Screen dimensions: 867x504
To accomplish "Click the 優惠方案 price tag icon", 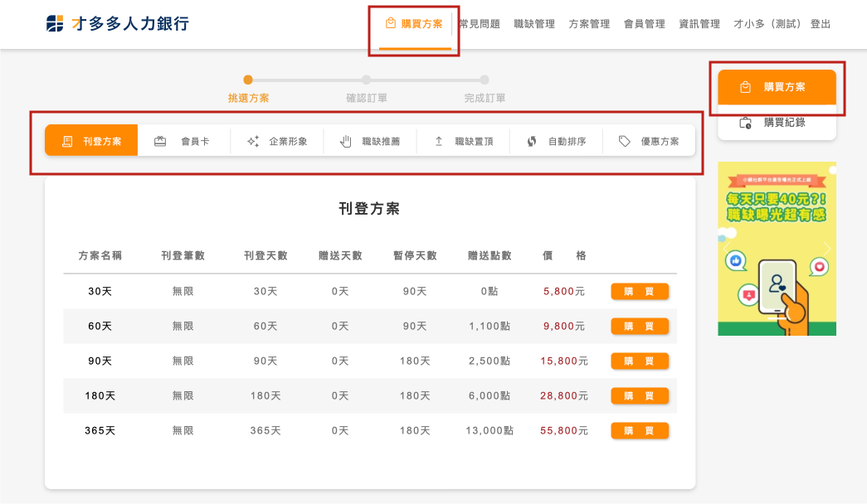I will 625,141.
